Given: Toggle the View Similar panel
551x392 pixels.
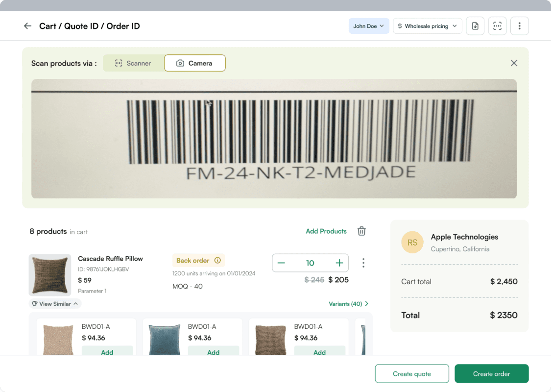Looking at the screenshot, I should (54, 303).
